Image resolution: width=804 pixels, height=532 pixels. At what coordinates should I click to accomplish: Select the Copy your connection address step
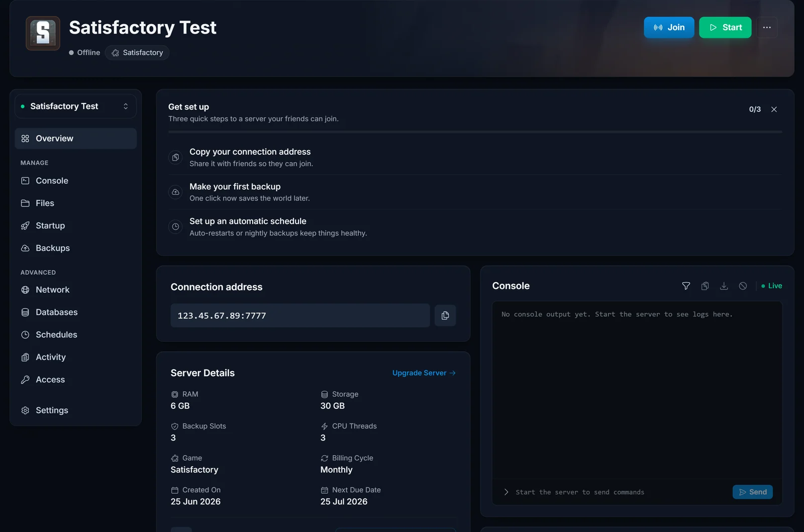475,157
